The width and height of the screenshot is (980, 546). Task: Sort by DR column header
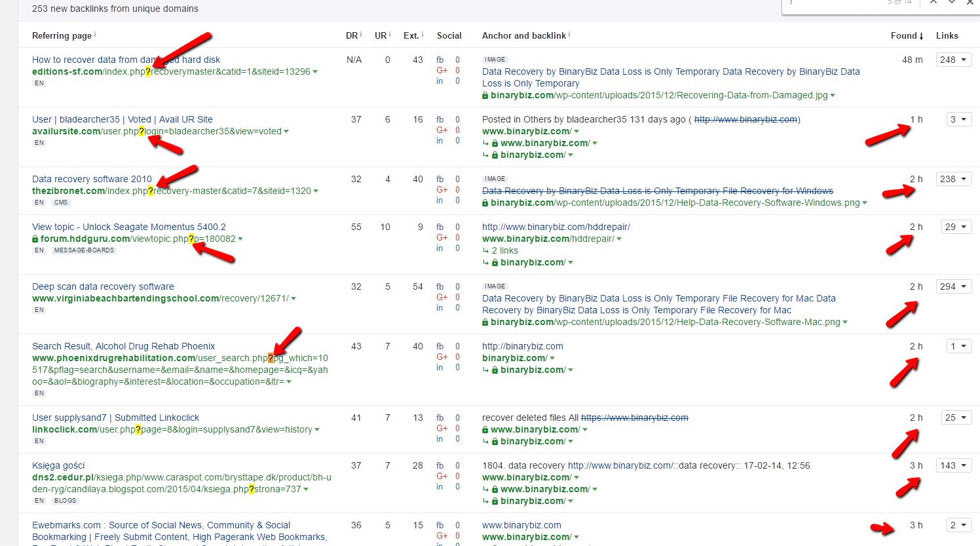pos(352,35)
